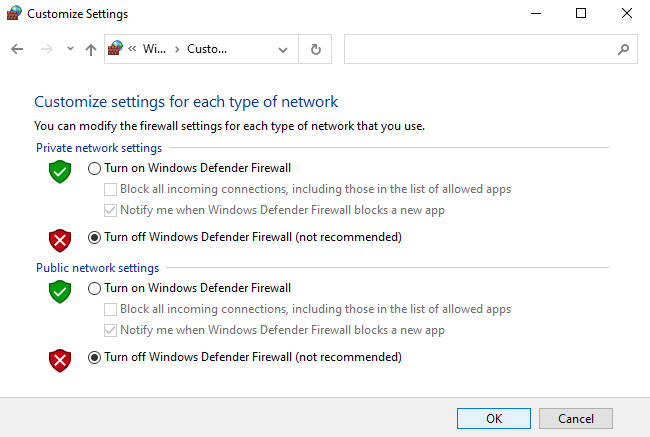The image size is (650, 437).
Task: Select 'Custo...' breadcrumb segment
Action: [x=207, y=49]
